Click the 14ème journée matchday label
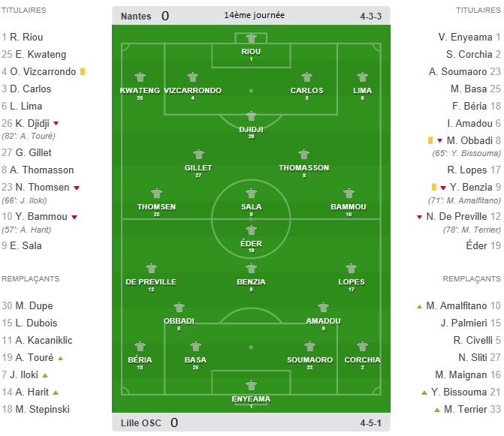504x436 pixels. click(254, 15)
